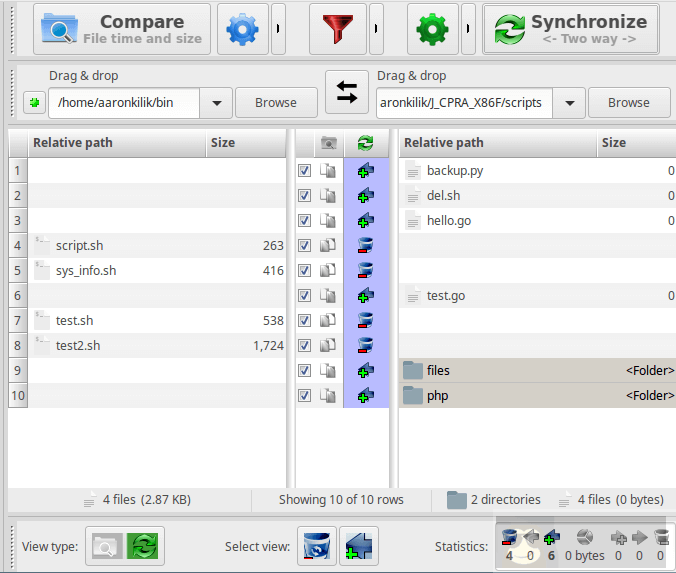Click Showing 10 of 10 rows status

[341, 500]
